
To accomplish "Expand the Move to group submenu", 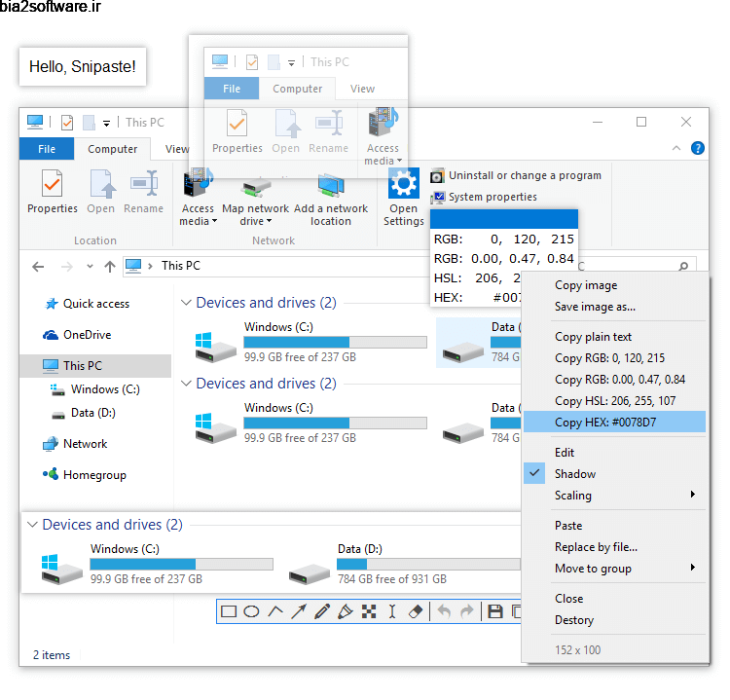I will (614, 569).
